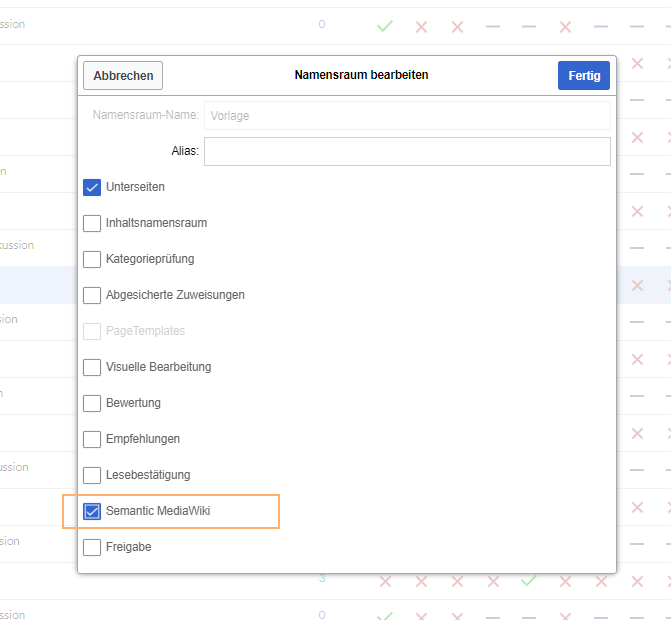The width and height of the screenshot is (671, 620).
Task: Click the page count 0 in top background row
Action: (x=322, y=24)
